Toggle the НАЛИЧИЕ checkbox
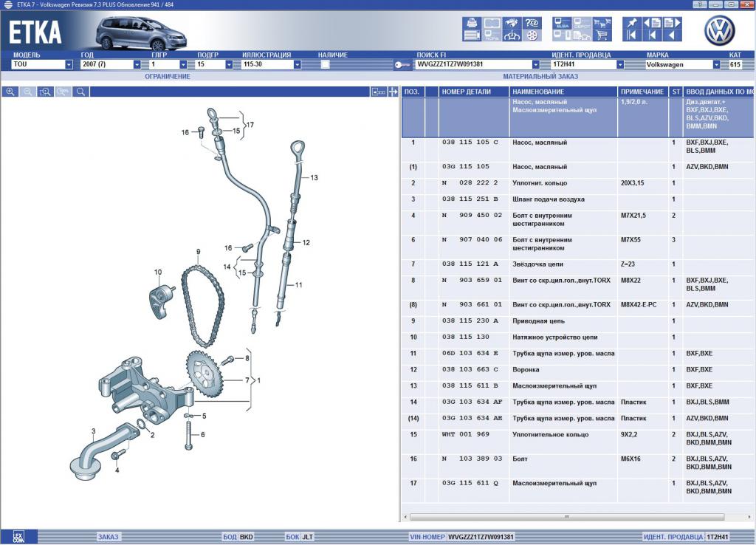The height and width of the screenshot is (545, 756). 326,65
